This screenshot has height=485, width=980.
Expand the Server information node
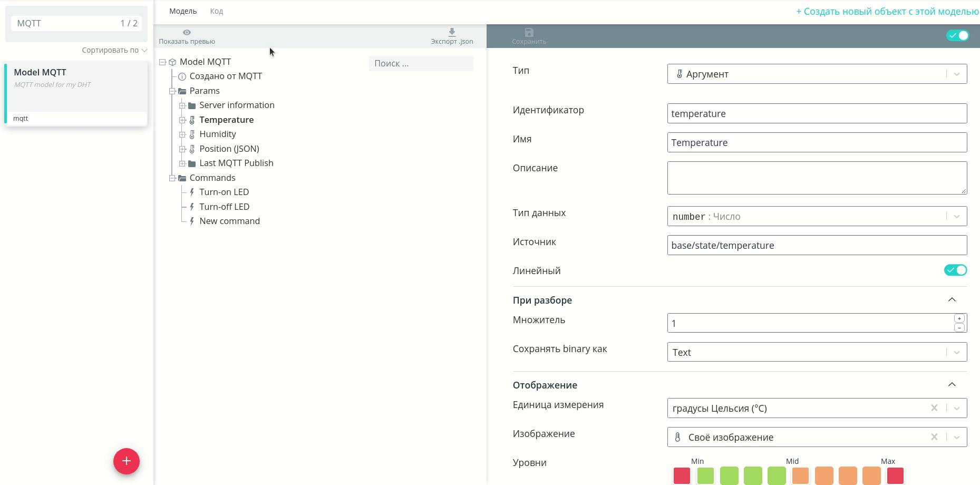click(x=182, y=105)
